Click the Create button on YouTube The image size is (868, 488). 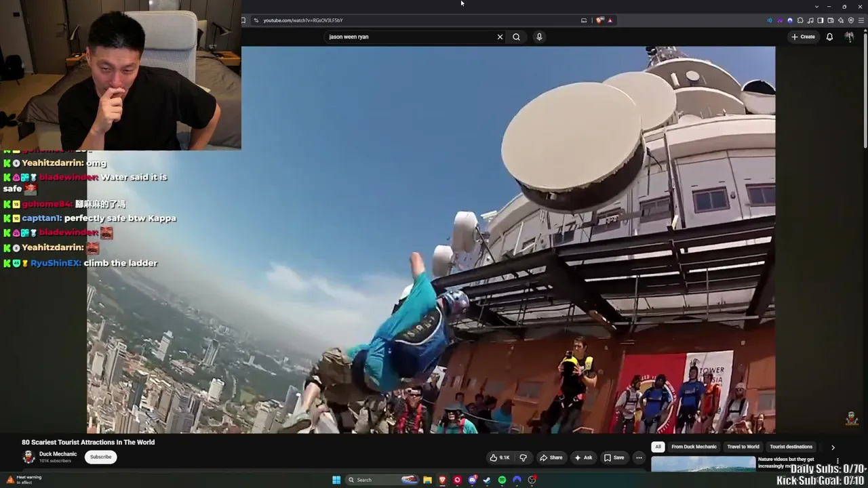(803, 37)
